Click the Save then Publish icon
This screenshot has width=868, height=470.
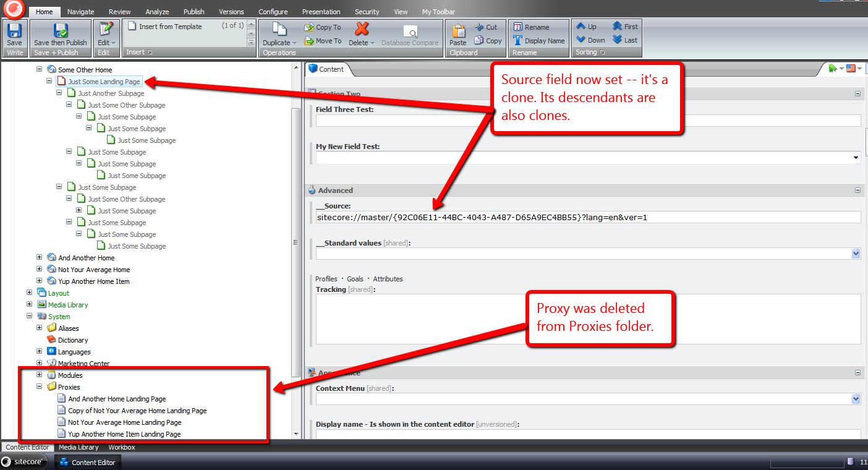click(x=60, y=31)
